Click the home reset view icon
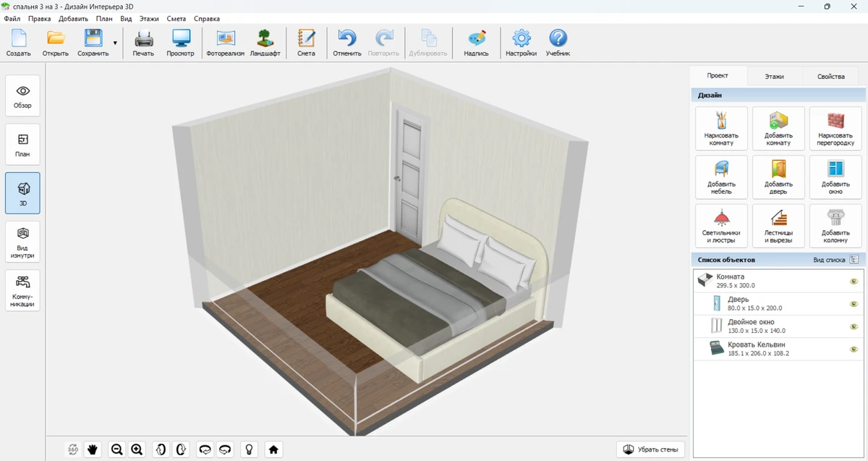Viewport: 868px width, 461px height. point(273,449)
